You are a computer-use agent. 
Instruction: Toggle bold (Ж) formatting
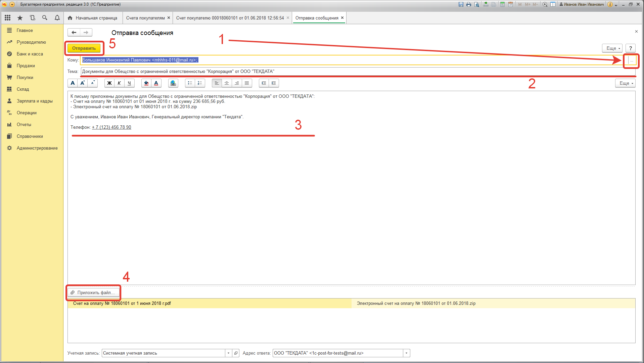click(109, 83)
